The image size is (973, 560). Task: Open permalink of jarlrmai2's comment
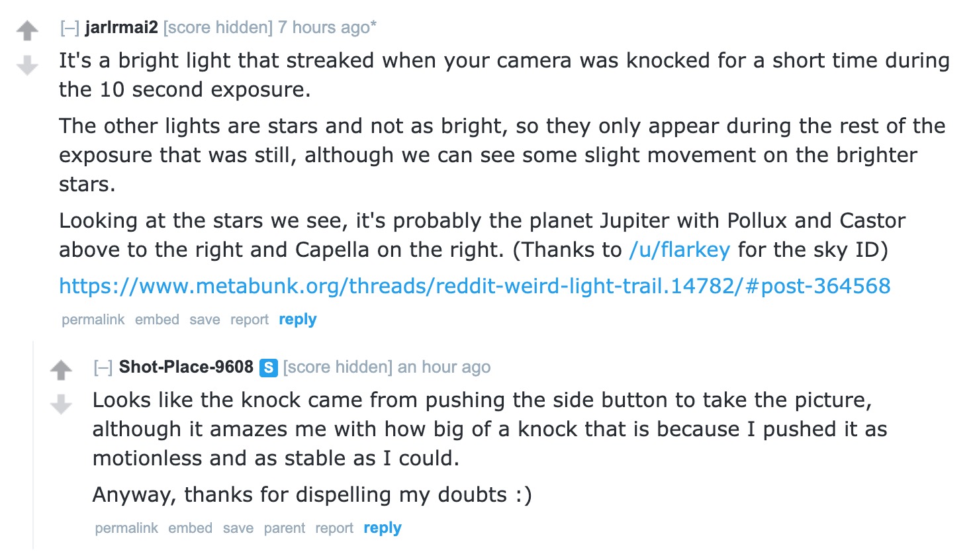(93, 320)
